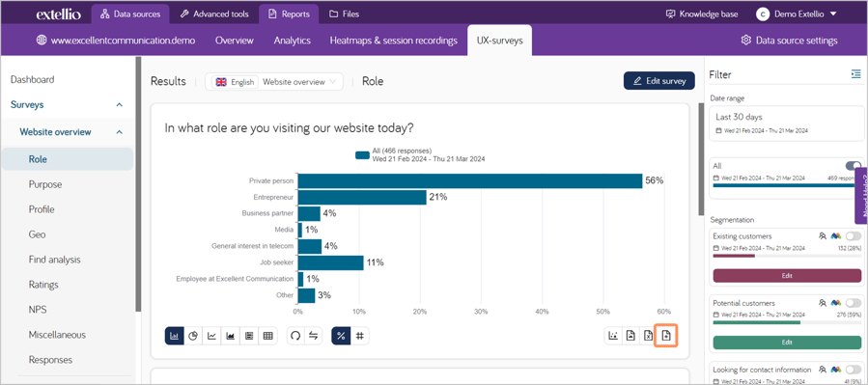The width and height of the screenshot is (868, 385).
Task: Click the highlighted download file icon
Action: click(x=666, y=336)
